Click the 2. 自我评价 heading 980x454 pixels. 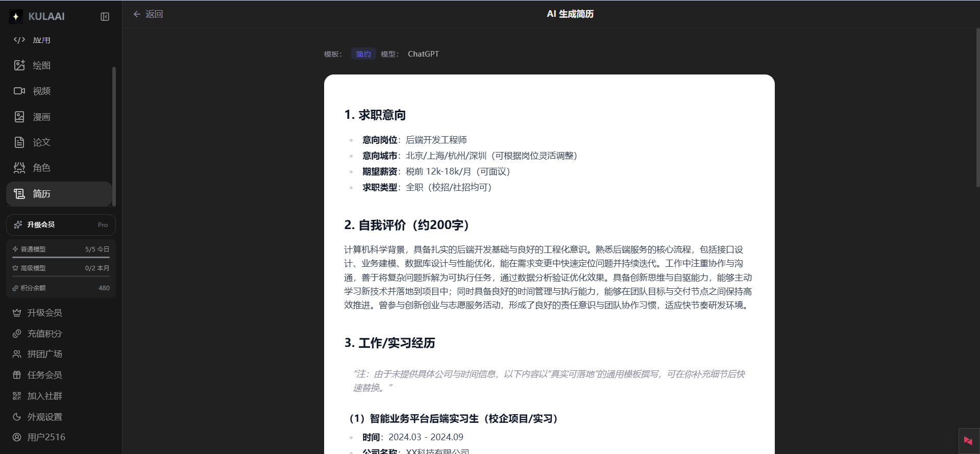click(x=407, y=225)
